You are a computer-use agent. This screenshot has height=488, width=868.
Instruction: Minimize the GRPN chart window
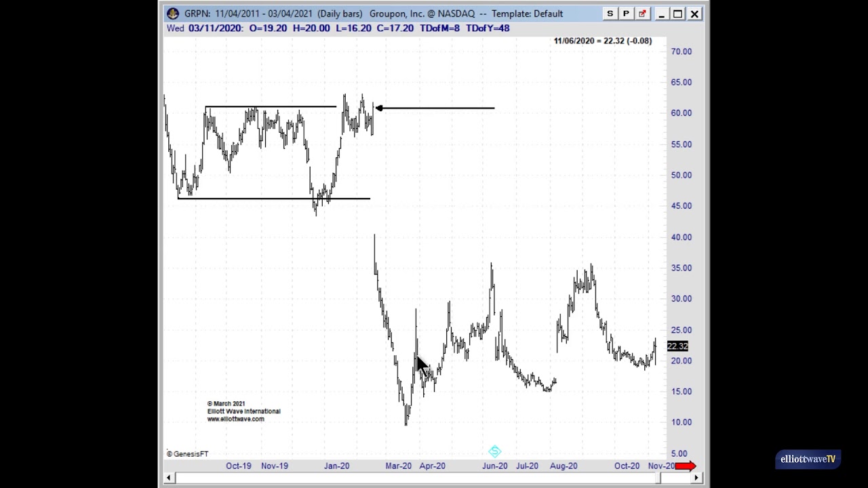[x=661, y=14]
